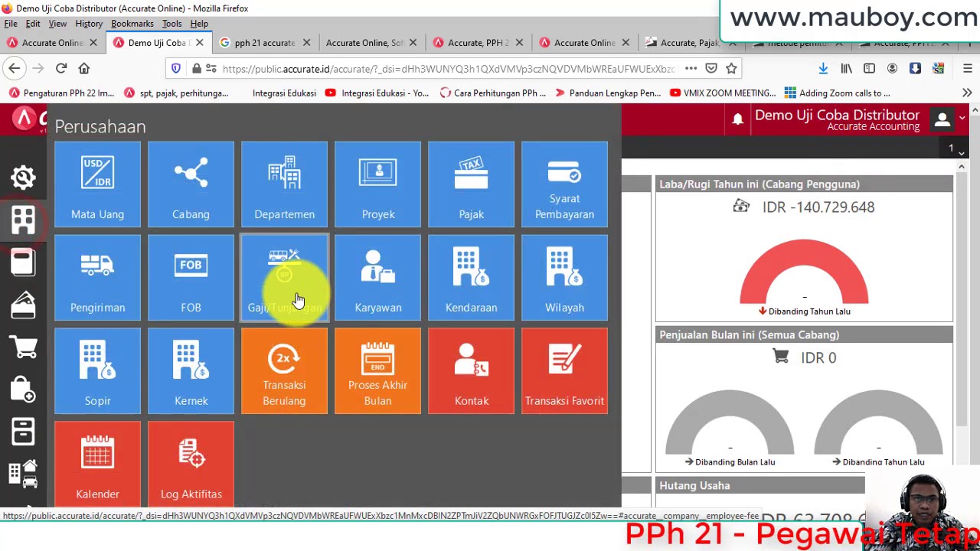The width and height of the screenshot is (980, 551).
Task: Open the Kernek tile
Action: [191, 371]
